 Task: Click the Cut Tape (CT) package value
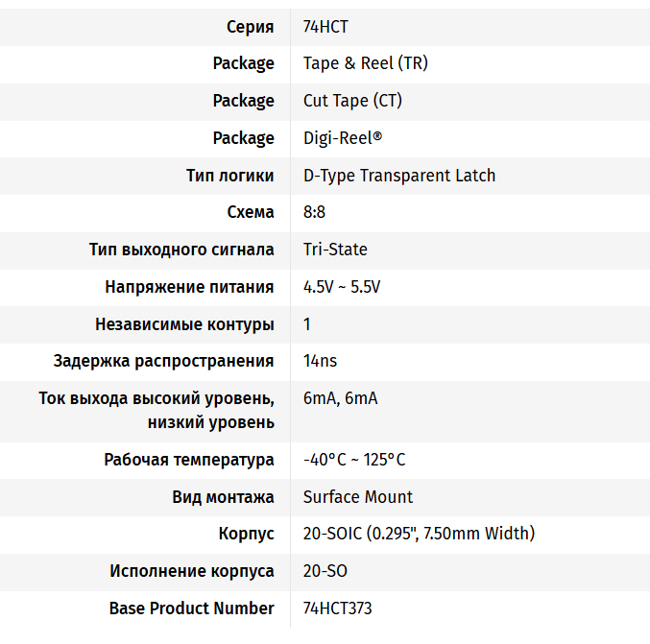pos(352,101)
